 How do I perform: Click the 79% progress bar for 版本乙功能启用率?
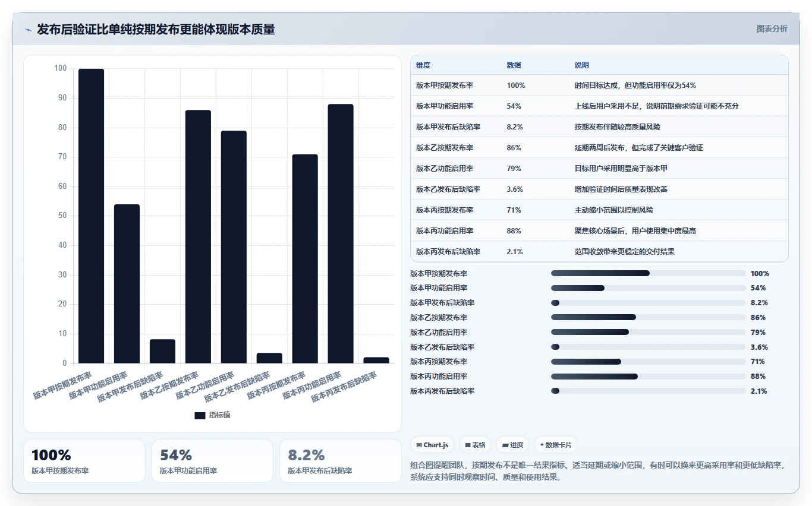click(649, 332)
